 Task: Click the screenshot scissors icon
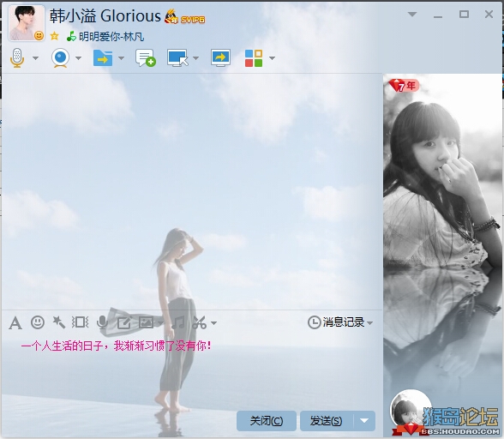tap(199, 322)
